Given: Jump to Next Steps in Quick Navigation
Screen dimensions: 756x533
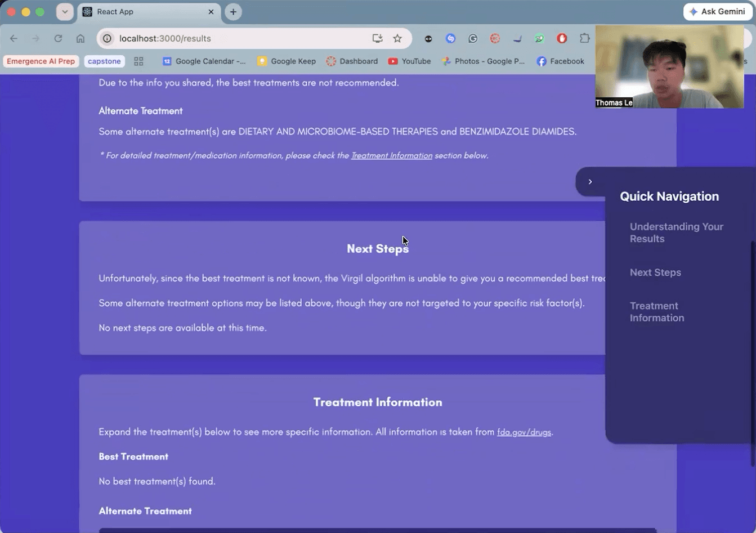Looking at the screenshot, I should point(655,272).
